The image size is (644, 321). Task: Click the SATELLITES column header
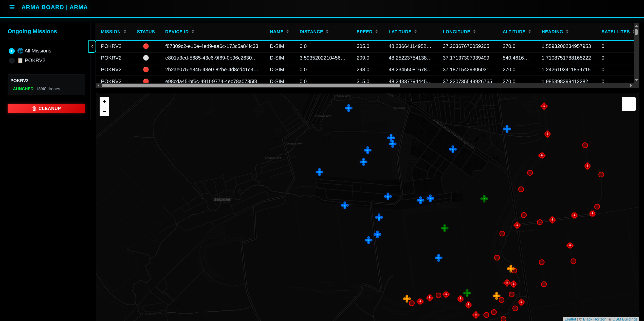point(616,32)
